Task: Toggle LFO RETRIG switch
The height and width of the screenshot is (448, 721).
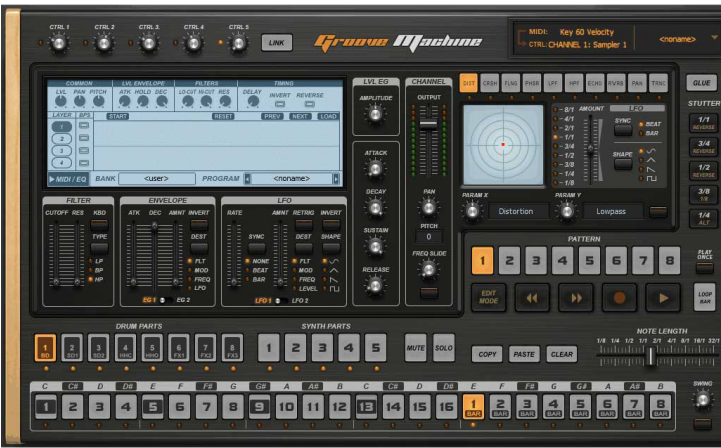Action: (303, 225)
